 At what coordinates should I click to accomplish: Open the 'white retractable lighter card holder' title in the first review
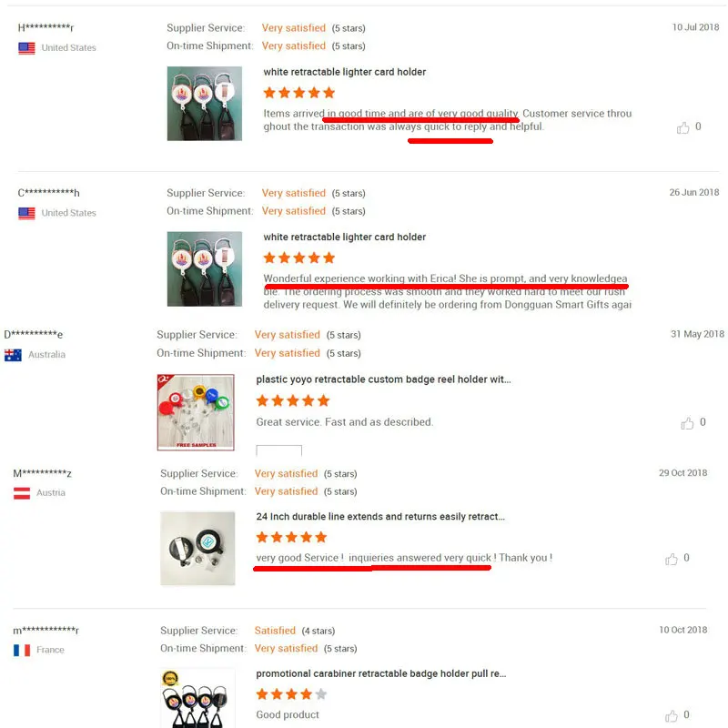[x=345, y=72]
